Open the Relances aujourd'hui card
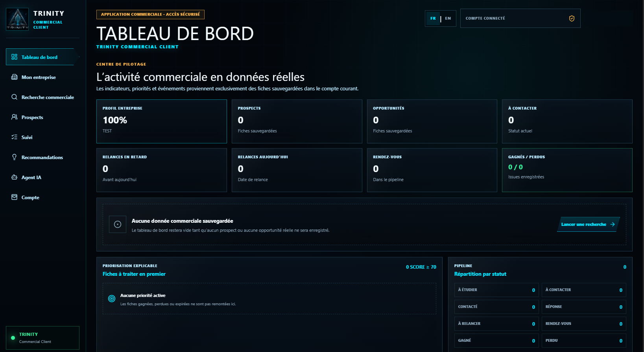 (297, 170)
